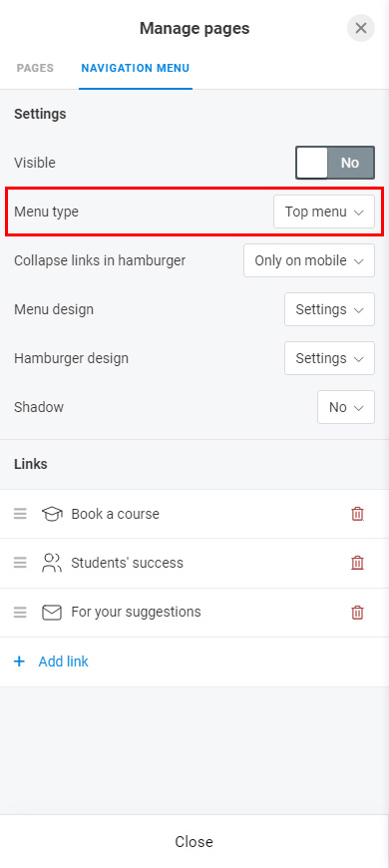Close Manage pages with X icon
The width and height of the screenshot is (389, 868).
tap(361, 28)
